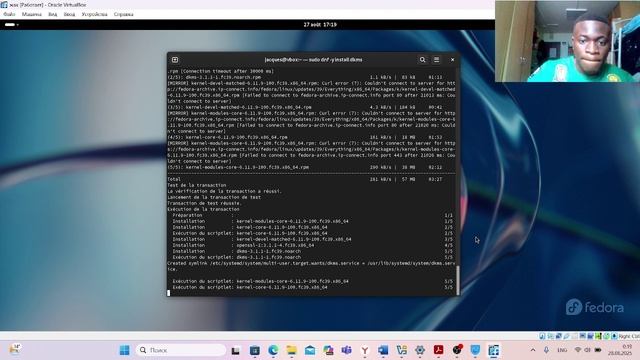This screenshot has width=640, height=360.
Task: Open the Вид menu
Action: pos(53,14)
